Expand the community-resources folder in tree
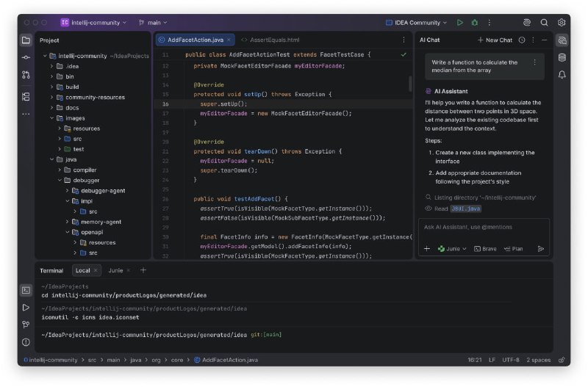The image size is (588, 387). [51, 97]
